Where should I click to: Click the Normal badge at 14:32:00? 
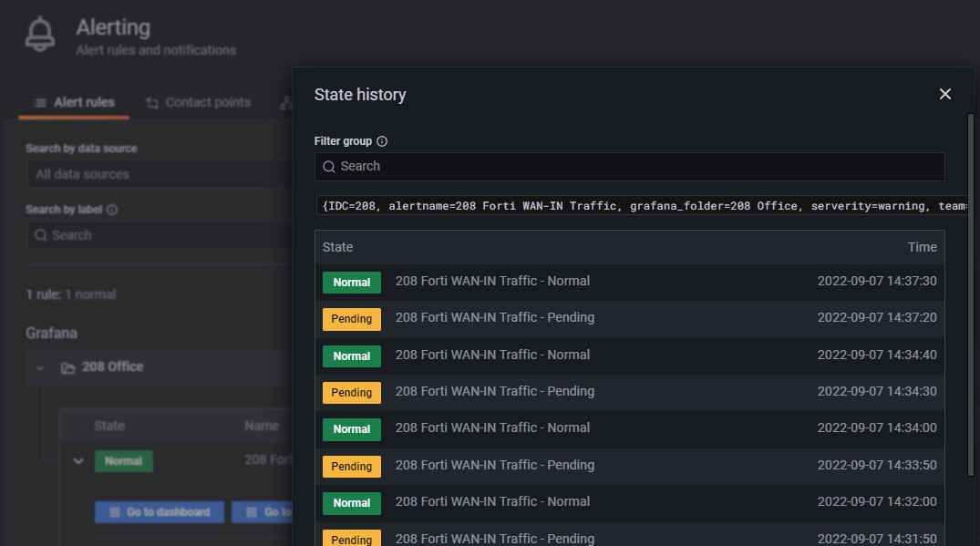pyautogui.click(x=351, y=503)
